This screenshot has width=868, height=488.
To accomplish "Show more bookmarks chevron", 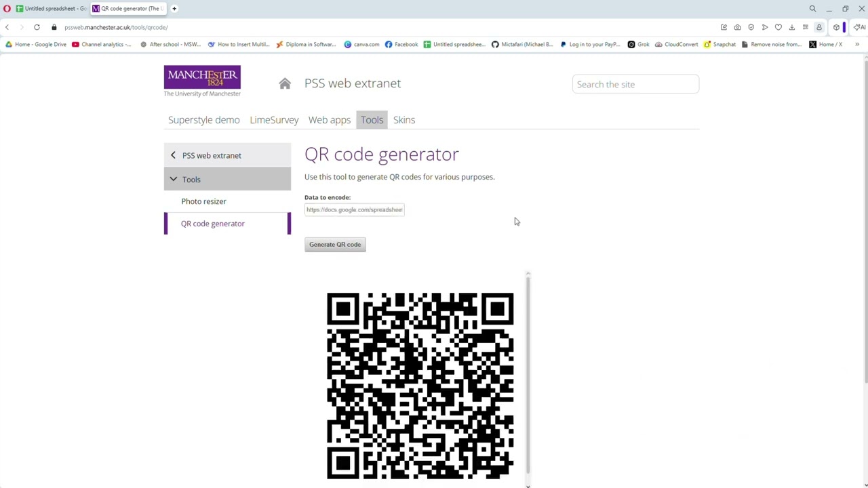I will 857,45.
